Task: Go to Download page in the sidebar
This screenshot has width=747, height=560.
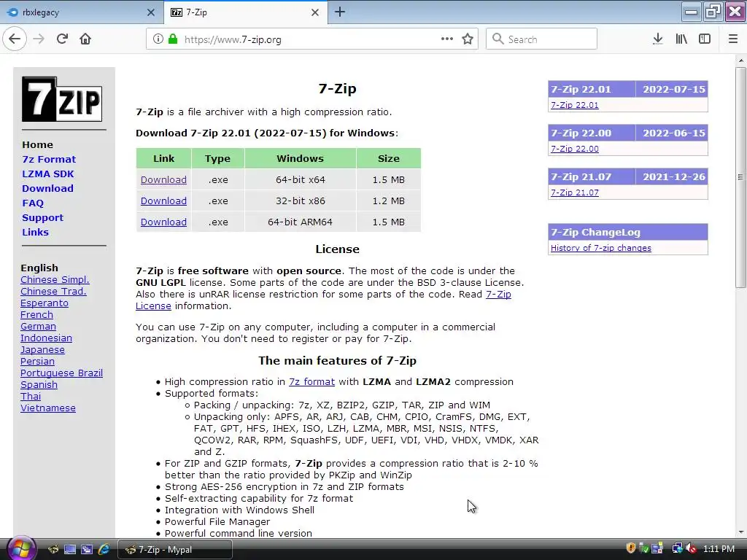Action: pyautogui.click(x=47, y=189)
